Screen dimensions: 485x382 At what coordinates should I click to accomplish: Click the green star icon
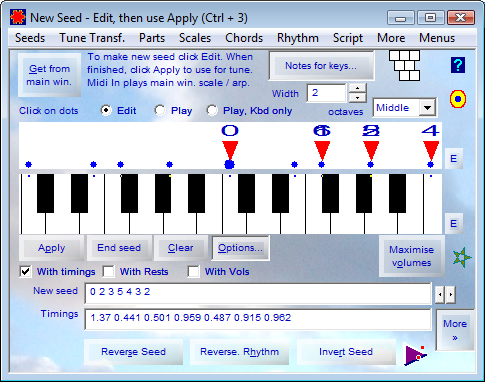pyautogui.click(x=462, y=258)
